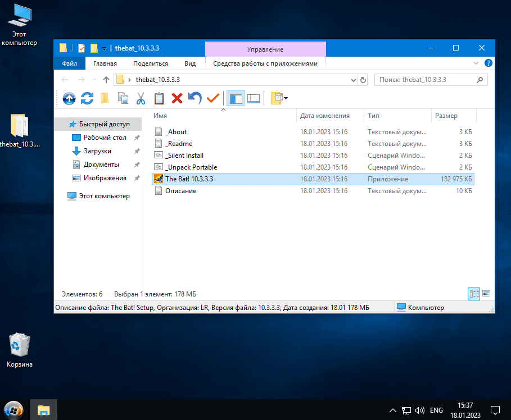Click the pin icon next to Рабочий стол
The width and height of the screenshot is (511, 420).
[137, 138]
